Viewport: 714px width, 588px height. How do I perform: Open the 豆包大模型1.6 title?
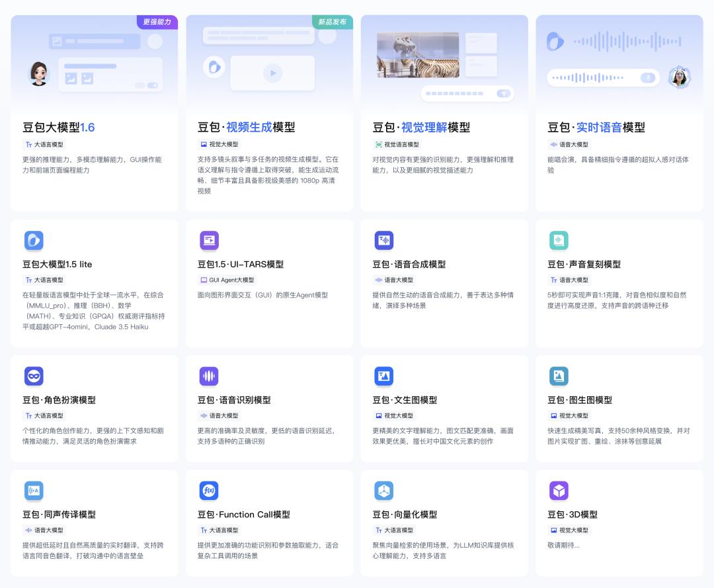pyautogui.click(x=59, y=127)
